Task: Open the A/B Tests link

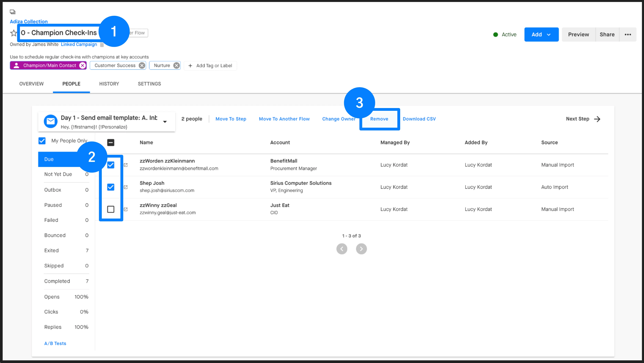Action: 55,343
